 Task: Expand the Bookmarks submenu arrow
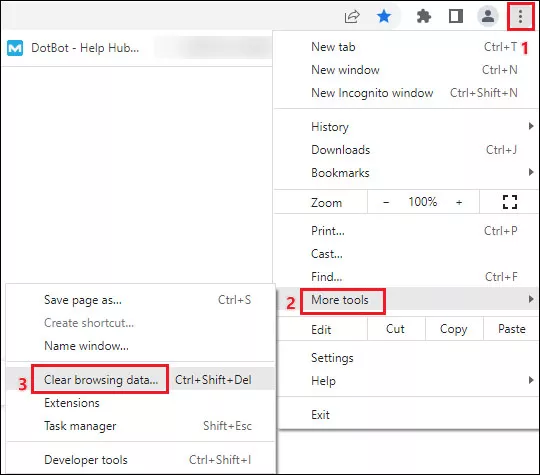[x=531, y=172]
